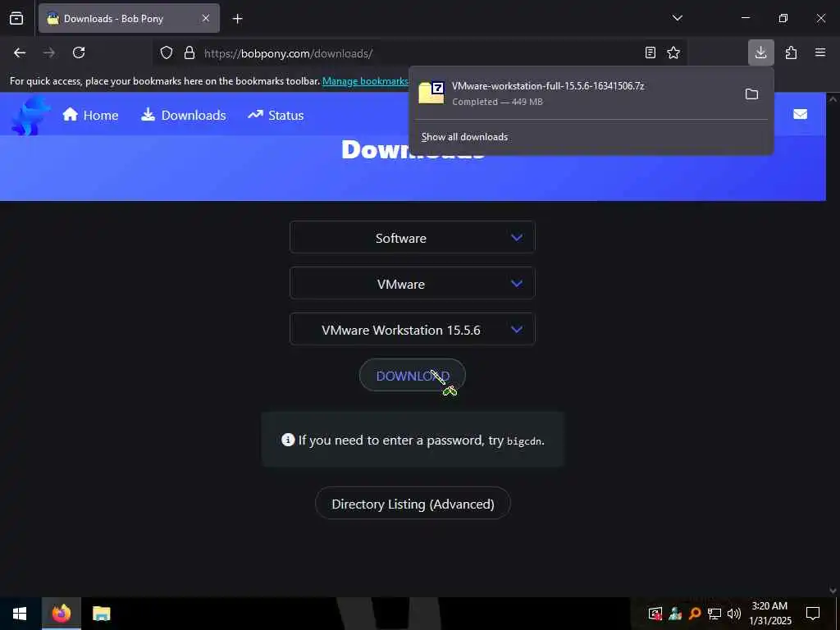Bookmark this page with the star
This screenshot has width=840, height=630.
click(673, 52)
